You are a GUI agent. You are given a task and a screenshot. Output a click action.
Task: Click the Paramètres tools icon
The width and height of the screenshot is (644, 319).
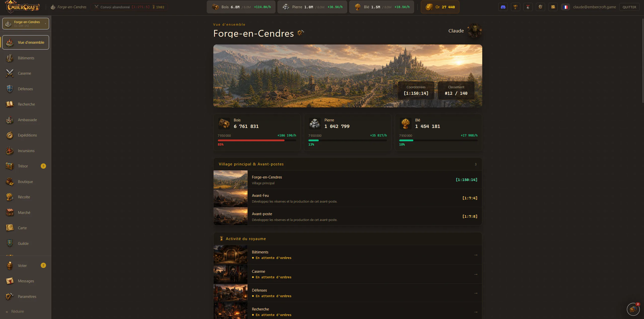pyautogui.click(x=10, y=297)
